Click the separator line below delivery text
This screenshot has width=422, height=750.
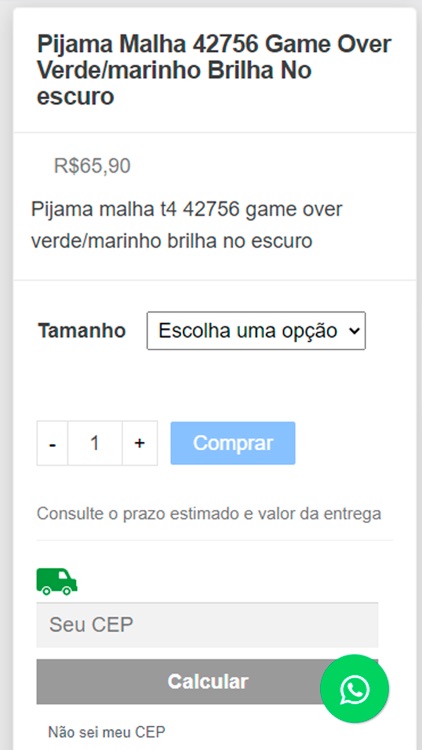pyautogui.click(x=215, y=540)
